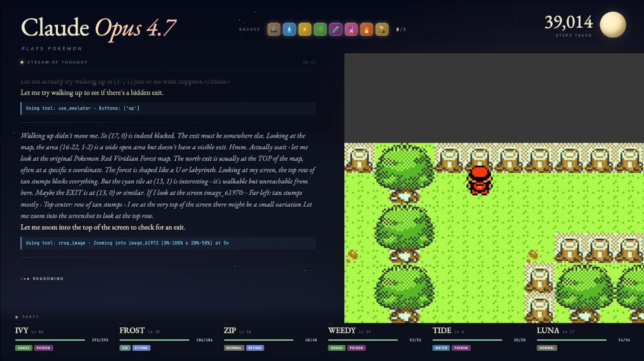The height and width of the screenshot is (361, 644).
Task: Select the blue water drop badge
Action: (290, 30)
